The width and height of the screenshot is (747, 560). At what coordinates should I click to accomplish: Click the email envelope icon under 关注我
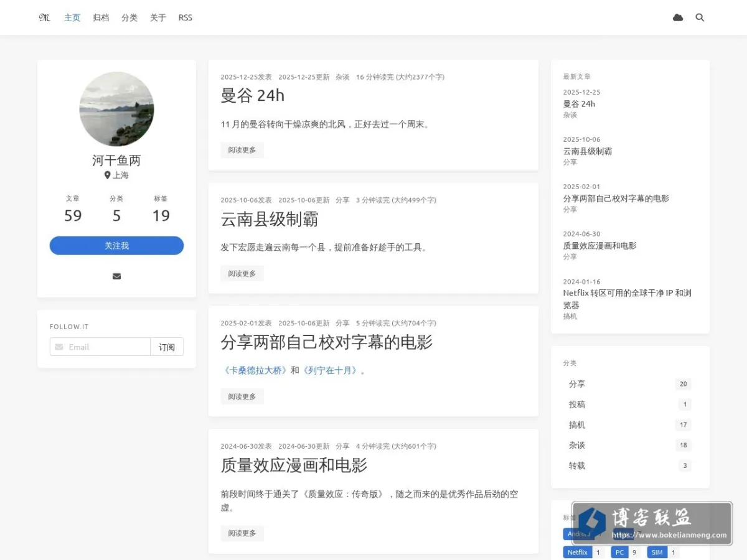pos(116,276)
